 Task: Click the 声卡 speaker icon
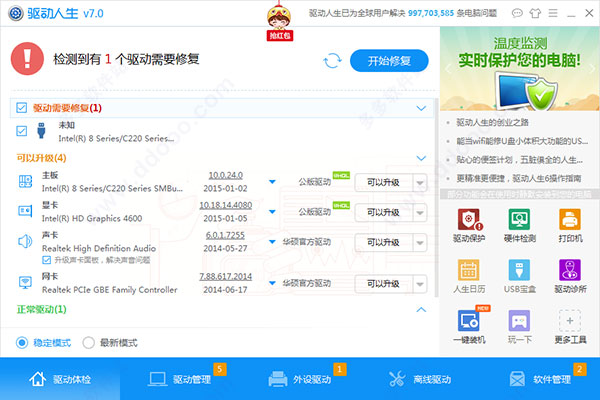[25, 241]
